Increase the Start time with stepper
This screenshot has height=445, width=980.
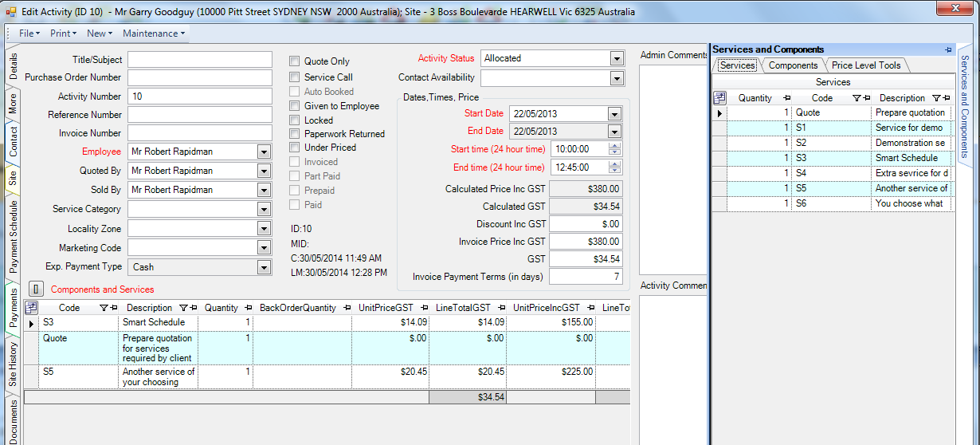pyautogui.click(x=613, y=146)
